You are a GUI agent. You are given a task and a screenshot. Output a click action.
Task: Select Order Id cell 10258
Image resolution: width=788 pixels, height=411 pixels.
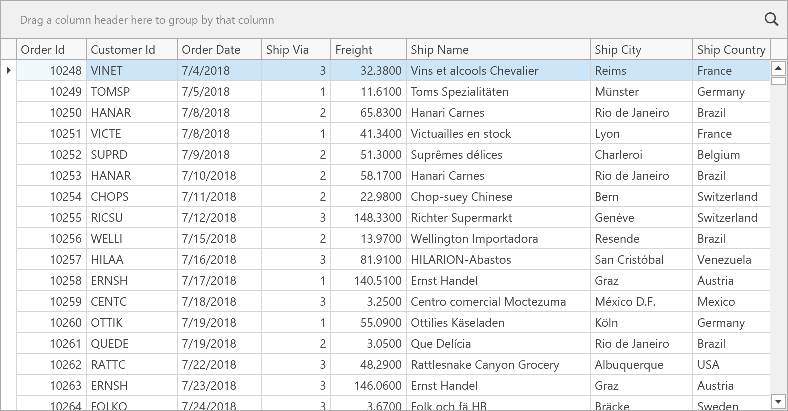tap(52, 281)
